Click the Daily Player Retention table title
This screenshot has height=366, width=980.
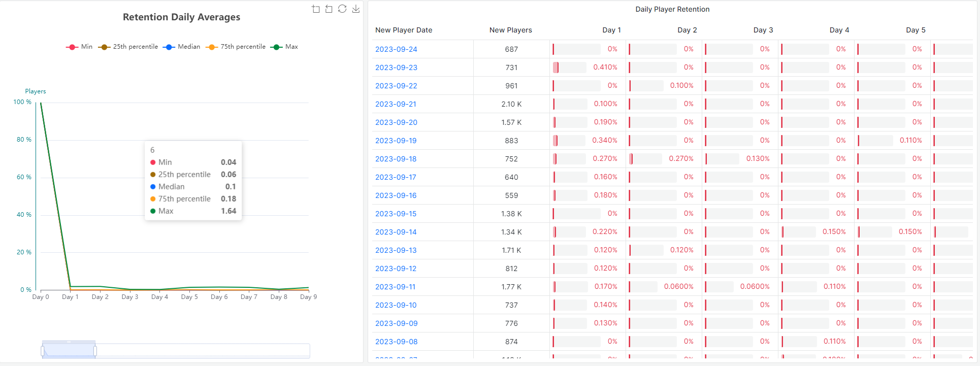(x=672, y=9)
